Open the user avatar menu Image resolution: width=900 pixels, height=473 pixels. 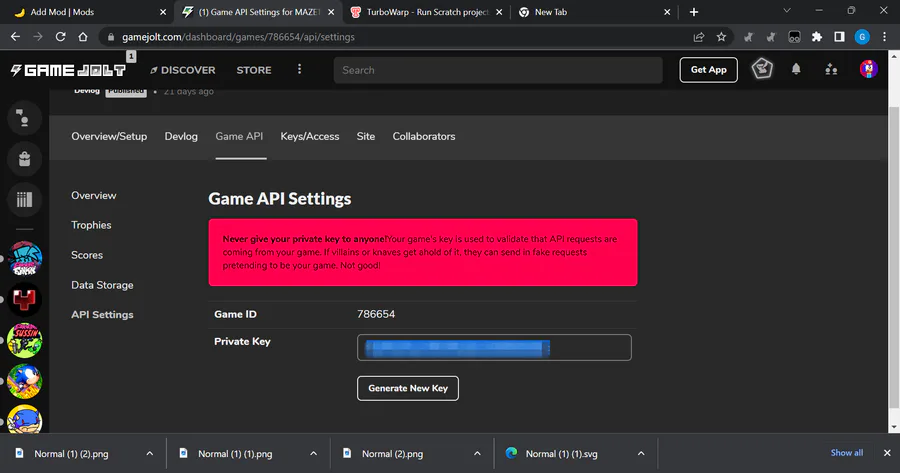(868, 69)
